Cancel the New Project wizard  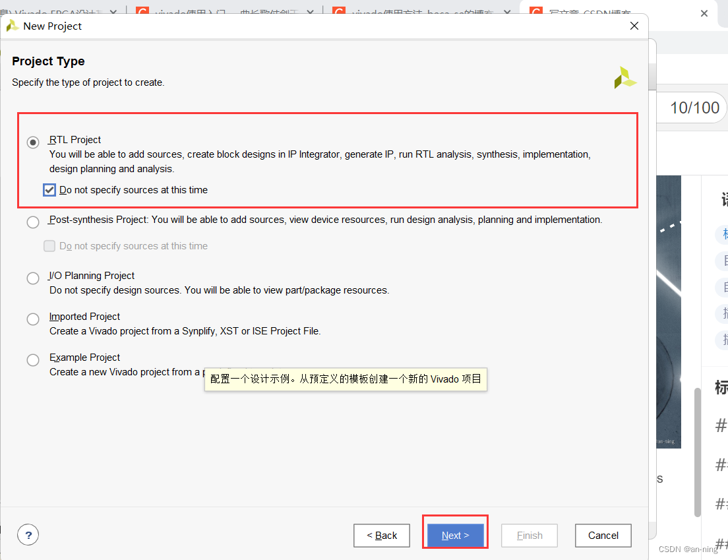click(603, 536)
